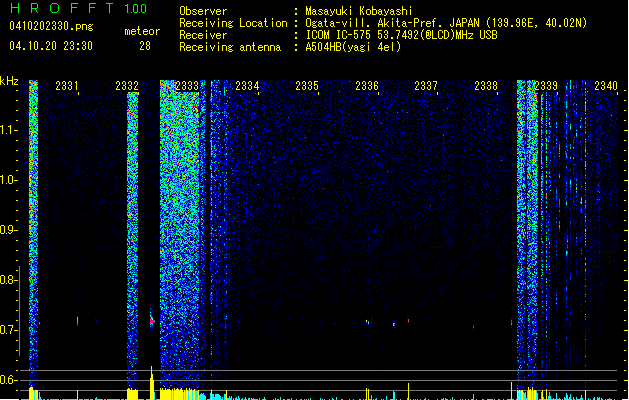The width and height of the screenshot is (629, 400).
Task: Click the 'Observer' field label
Action: (x=203, y=11)
